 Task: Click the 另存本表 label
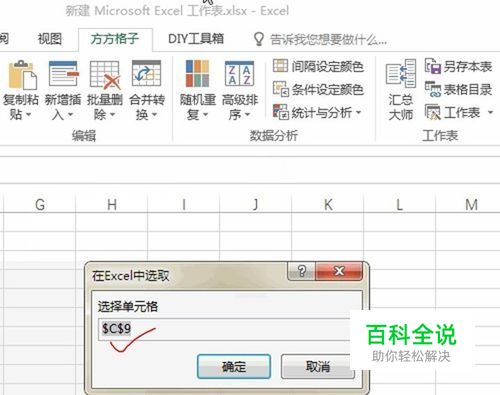tap(468, 67)
